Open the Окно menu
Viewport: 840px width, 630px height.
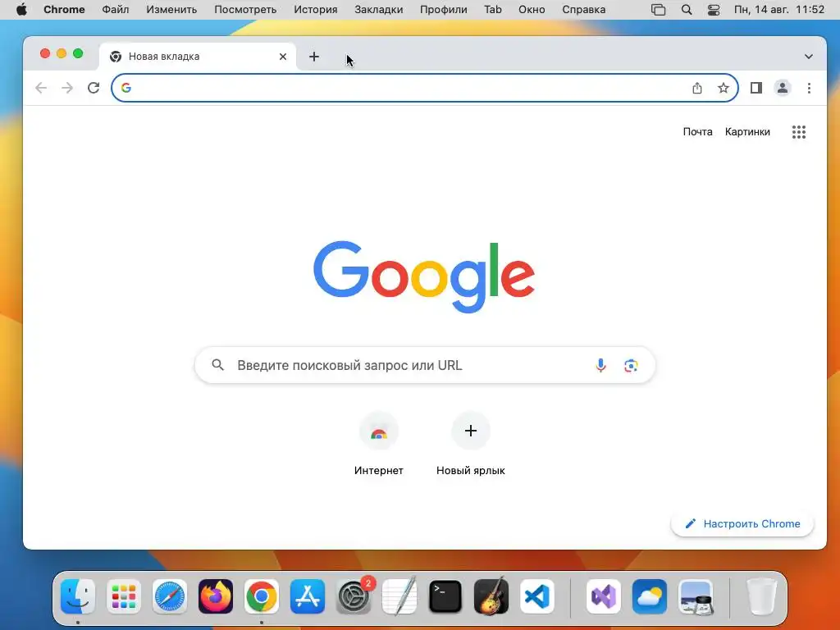click(x=532, y=10)
